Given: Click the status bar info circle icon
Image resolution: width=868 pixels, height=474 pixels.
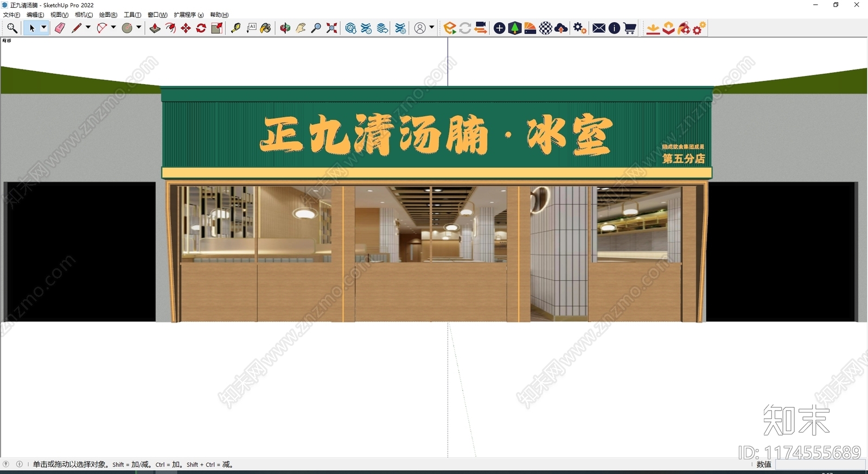Looking at the screenshot, I should [20, 464].
